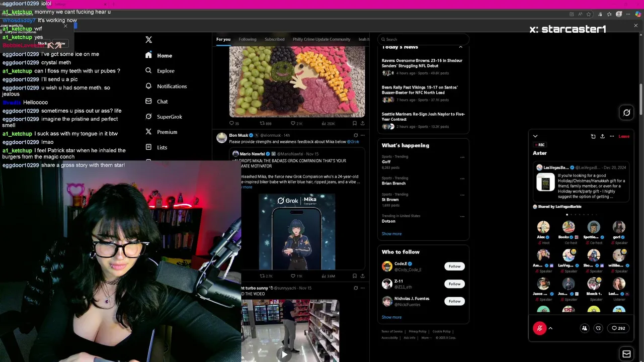This screenshot has height=362, width=644.
Task: Open Privacy Policy footer link
Action: pyautogui.click(x=418, y=331)
